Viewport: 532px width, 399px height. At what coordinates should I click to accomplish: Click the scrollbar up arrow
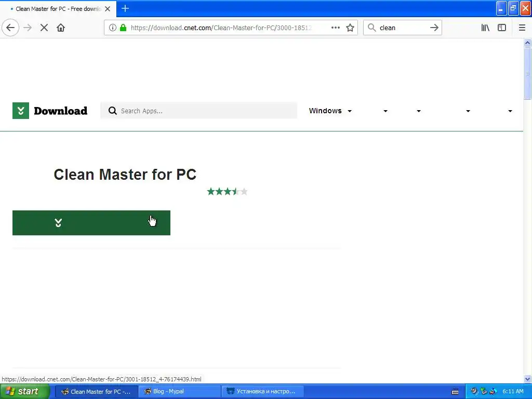(x=527, y=43)
